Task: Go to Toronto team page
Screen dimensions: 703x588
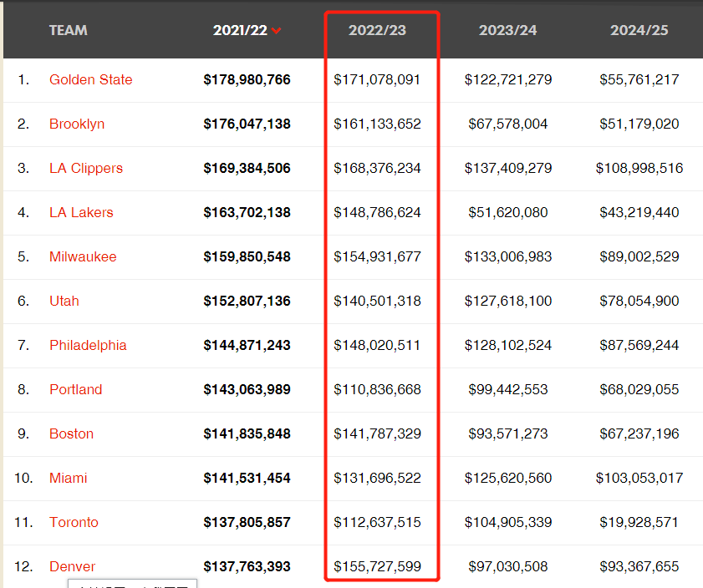Action: (x=74, y=522)
